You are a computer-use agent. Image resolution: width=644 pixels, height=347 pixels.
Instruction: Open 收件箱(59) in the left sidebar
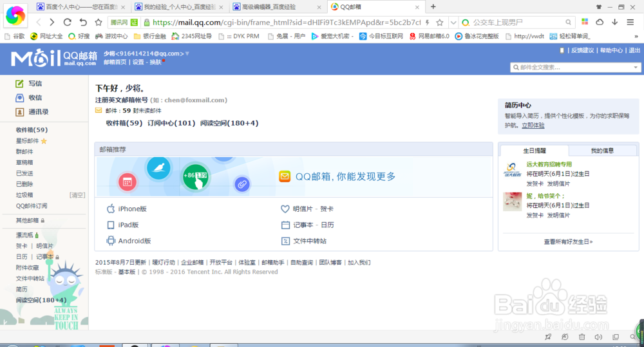32,130
